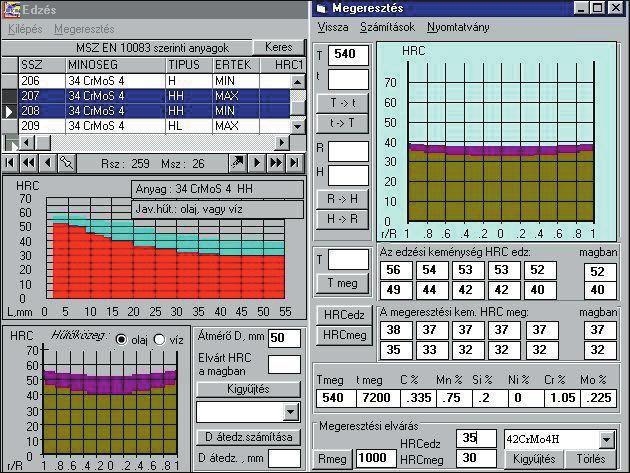Click the HRCmeg button

pos(344,335)
